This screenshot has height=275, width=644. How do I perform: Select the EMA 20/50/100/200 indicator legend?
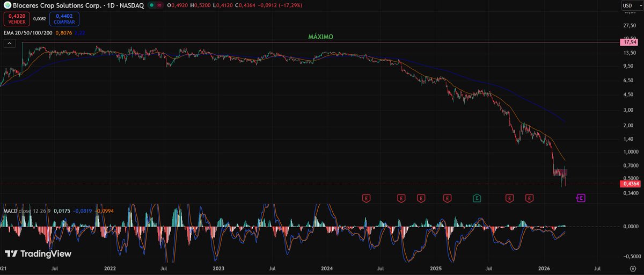(x=27, y=33)
